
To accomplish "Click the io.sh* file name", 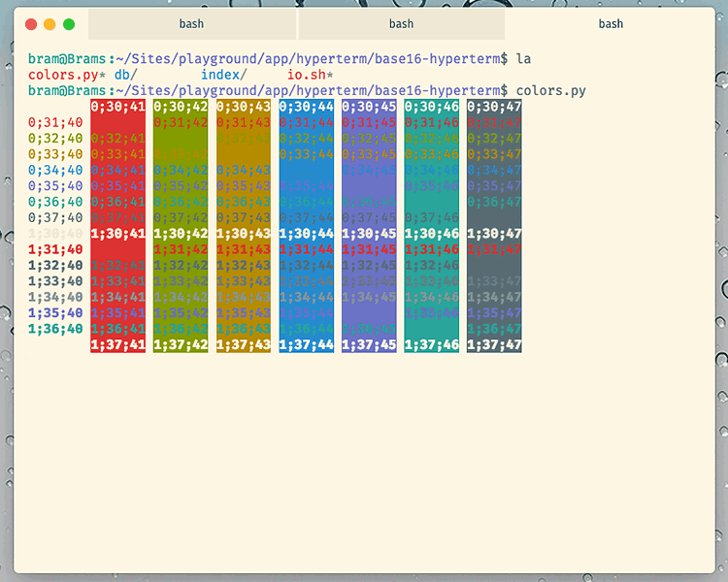I will pos(311,75).
